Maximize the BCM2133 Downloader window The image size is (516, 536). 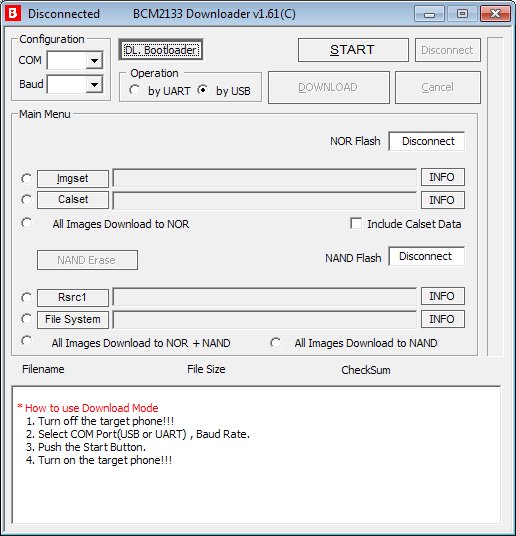pyautogui.click(x=462, y=14)
